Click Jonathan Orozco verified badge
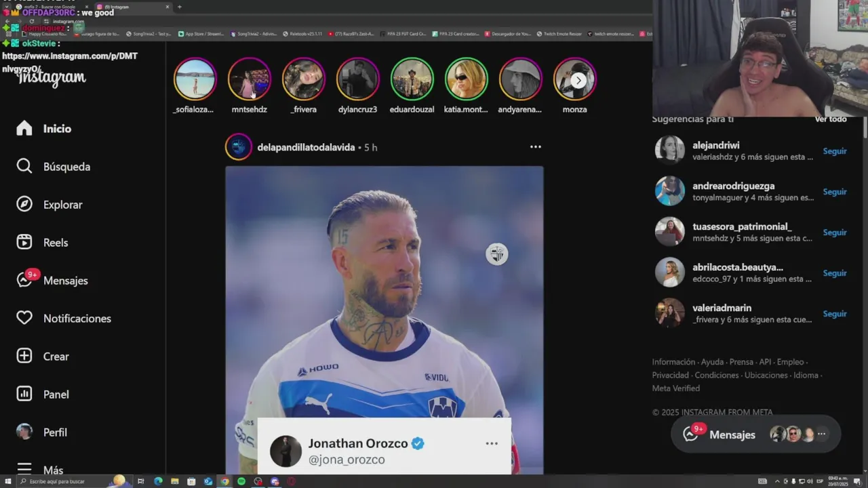 (418, 443)
